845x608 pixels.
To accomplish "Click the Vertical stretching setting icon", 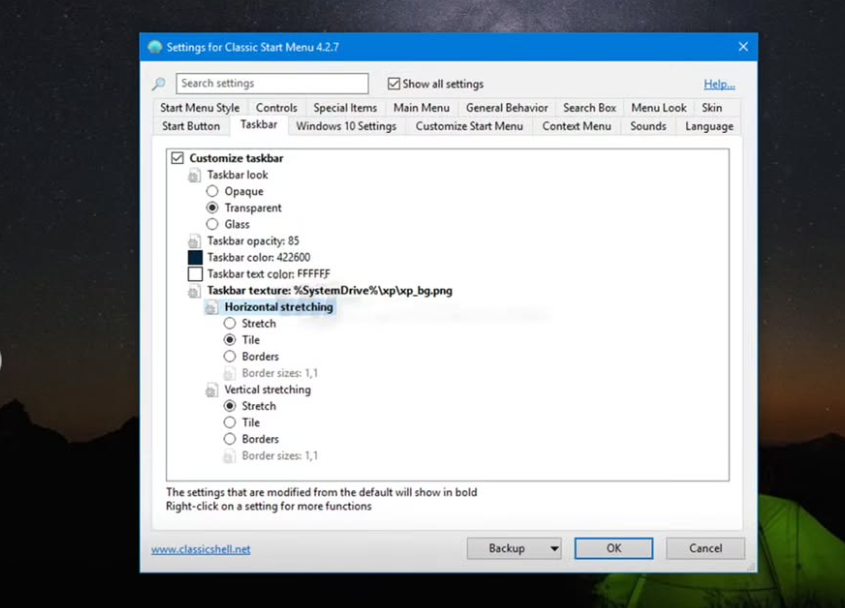I will click(212, 390).
